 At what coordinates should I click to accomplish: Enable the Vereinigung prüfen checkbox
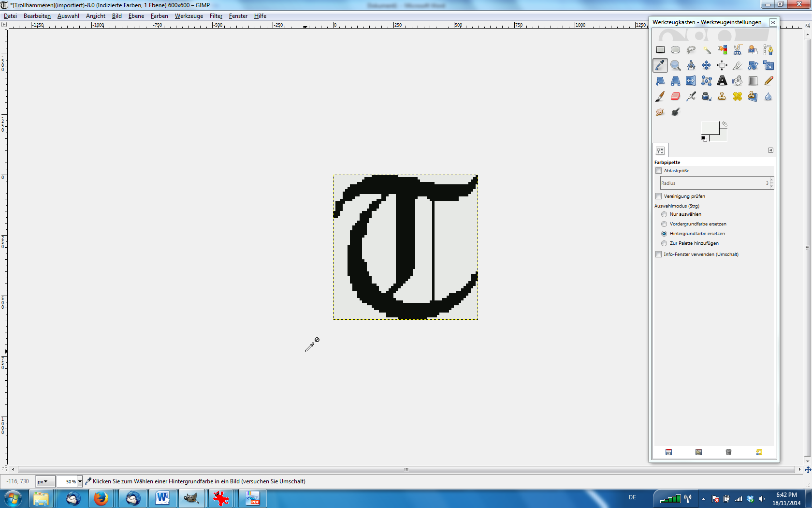click(658, 196)
